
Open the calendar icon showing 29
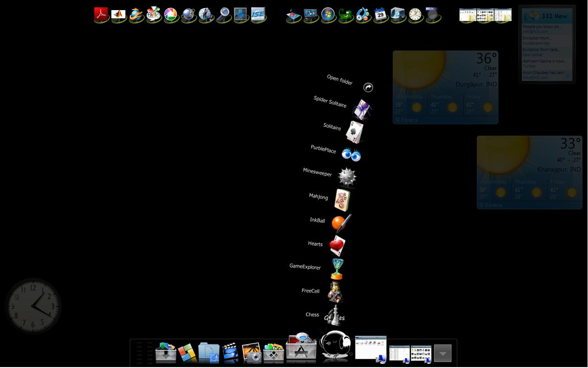tap(380, 15)
